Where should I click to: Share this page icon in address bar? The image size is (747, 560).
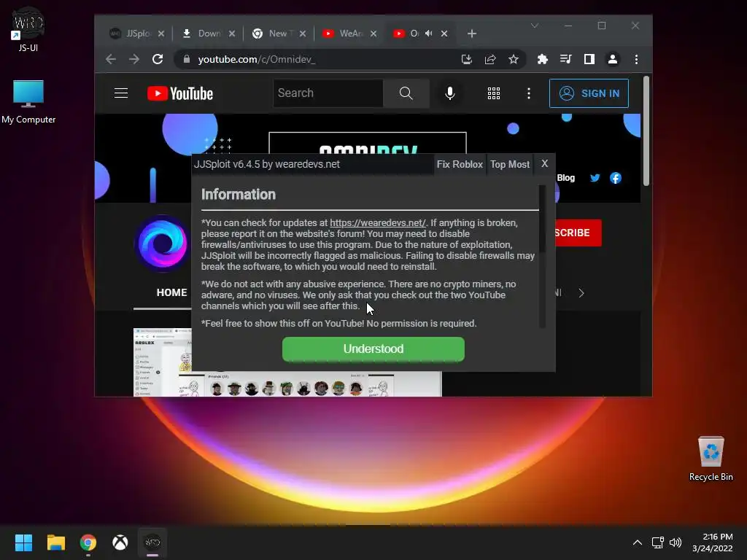pyautogui.click(x=489, y=59)
